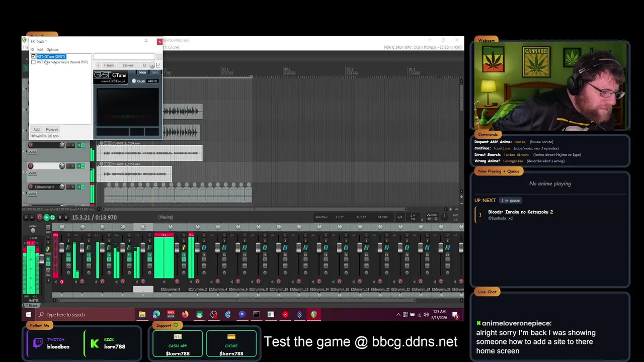Expand hidden system tray icons chevron
The image size is (644, 362).
[x=398, y=315]
